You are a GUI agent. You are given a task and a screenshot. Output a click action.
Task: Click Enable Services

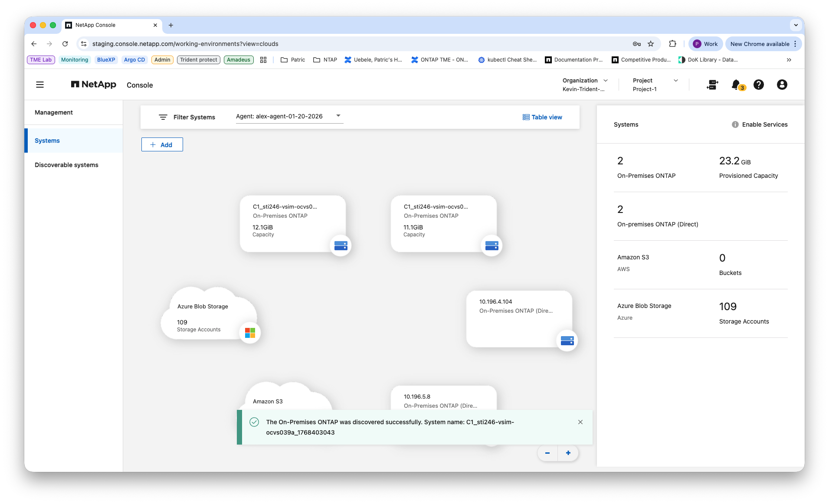(x=765, y=124)
